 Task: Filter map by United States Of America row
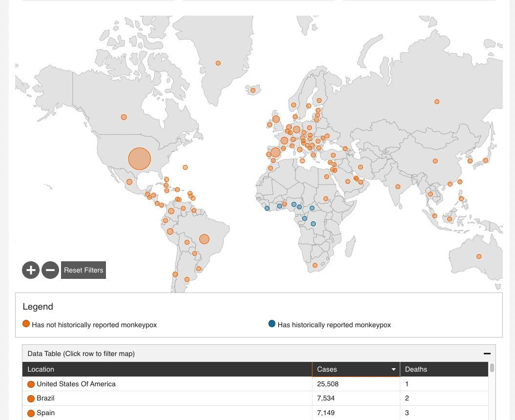pos(76,384)
